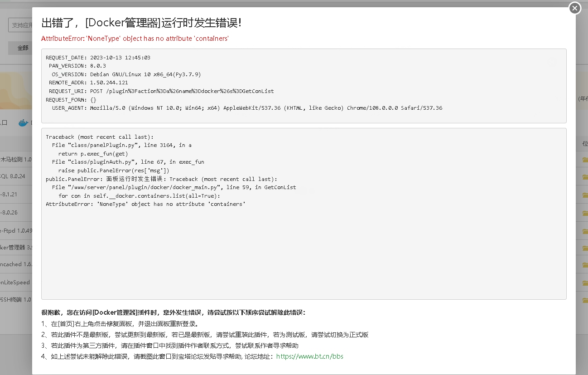Viewport: 588px width, 375px height.
Task: Click the LiteSpeed row in background list
Action: [16, 282]
